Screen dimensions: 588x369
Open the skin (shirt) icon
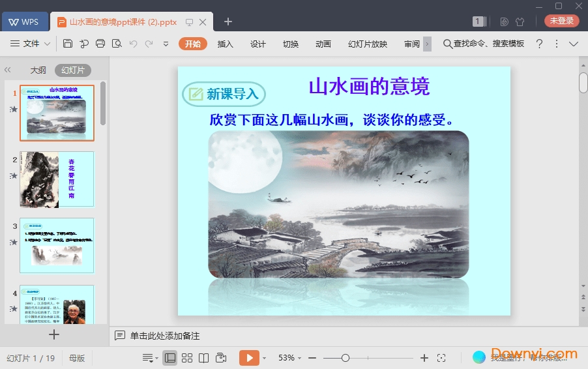tap(520, 22)
